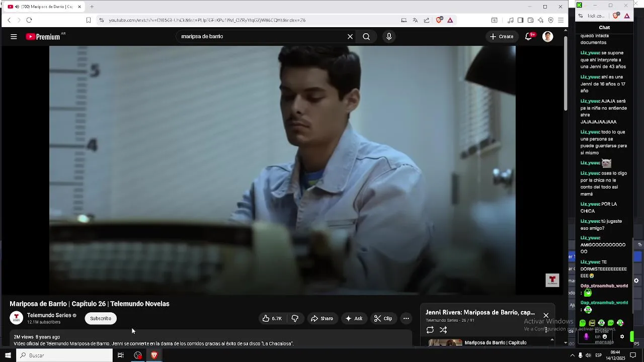The height and width of the screenshot is (362, 644).
Task: Click the browser share page icon
Action: click(x=427, y=20)
